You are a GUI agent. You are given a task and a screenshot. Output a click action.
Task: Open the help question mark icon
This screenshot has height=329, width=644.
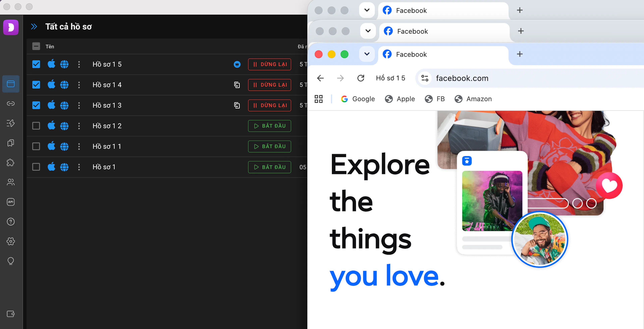11,222
